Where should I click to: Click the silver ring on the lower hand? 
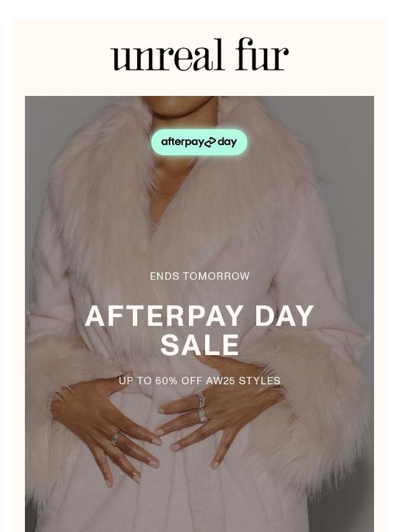[117, 438]
